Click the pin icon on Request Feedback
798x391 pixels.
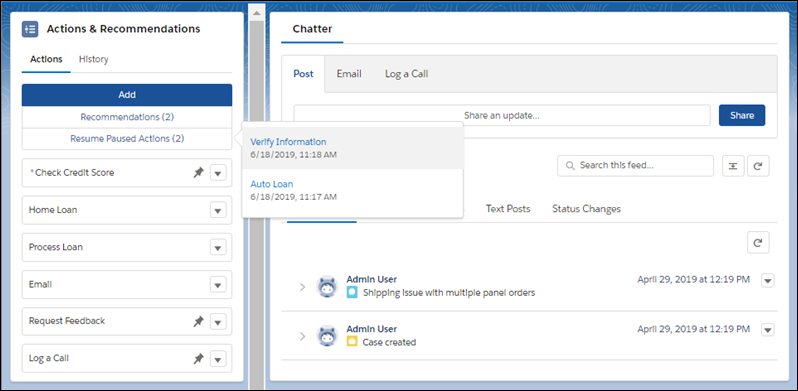pyautogui.click(x=198, y=322)
